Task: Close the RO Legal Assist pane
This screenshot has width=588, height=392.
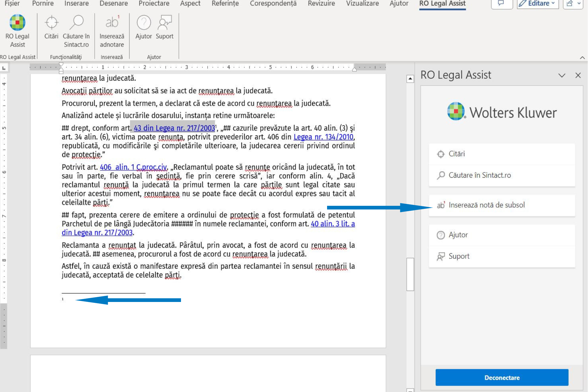Action: pos(578,75)
